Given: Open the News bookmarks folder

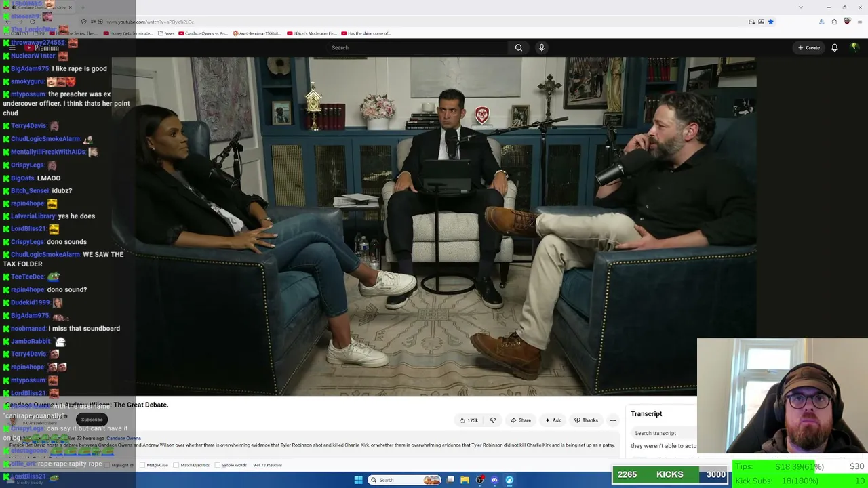Looking at the screenshot, I should click(x=166, y=33).
